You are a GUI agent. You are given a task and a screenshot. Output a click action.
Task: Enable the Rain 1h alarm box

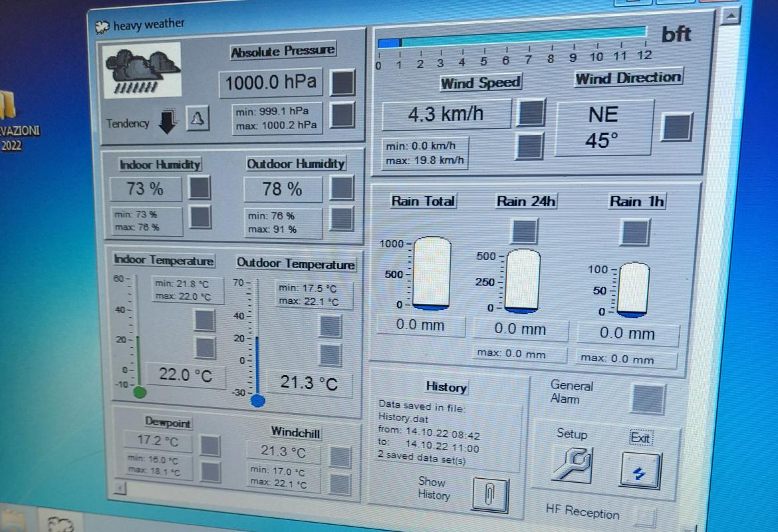click(x=635, y=233)
